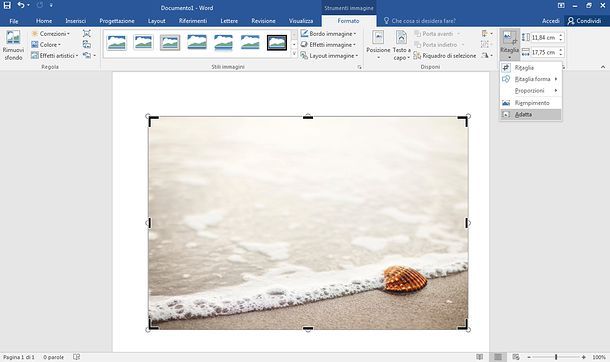Click Testo a capo button

click(401, 45)
